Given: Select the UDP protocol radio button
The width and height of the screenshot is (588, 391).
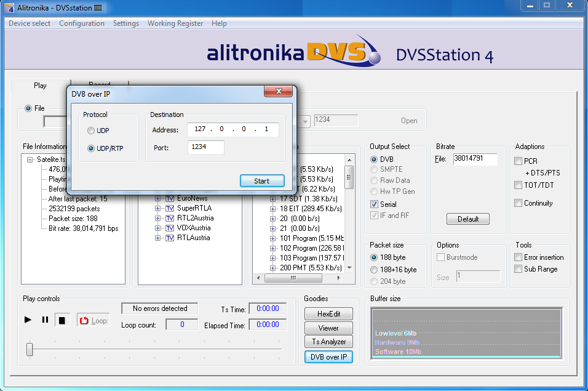Looking at the screenshot, I should pyautogui.click(x=91, y=131).
